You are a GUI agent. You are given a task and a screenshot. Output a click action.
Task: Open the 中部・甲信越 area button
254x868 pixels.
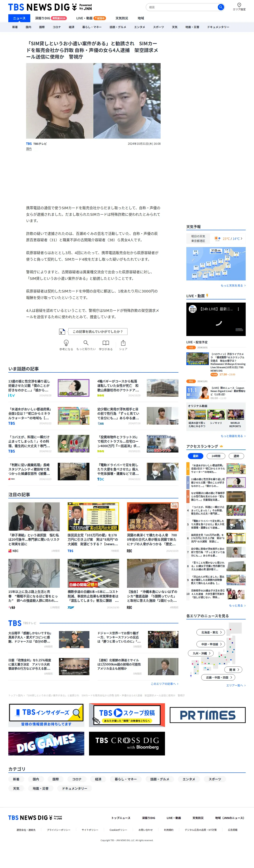click(211, 644)
